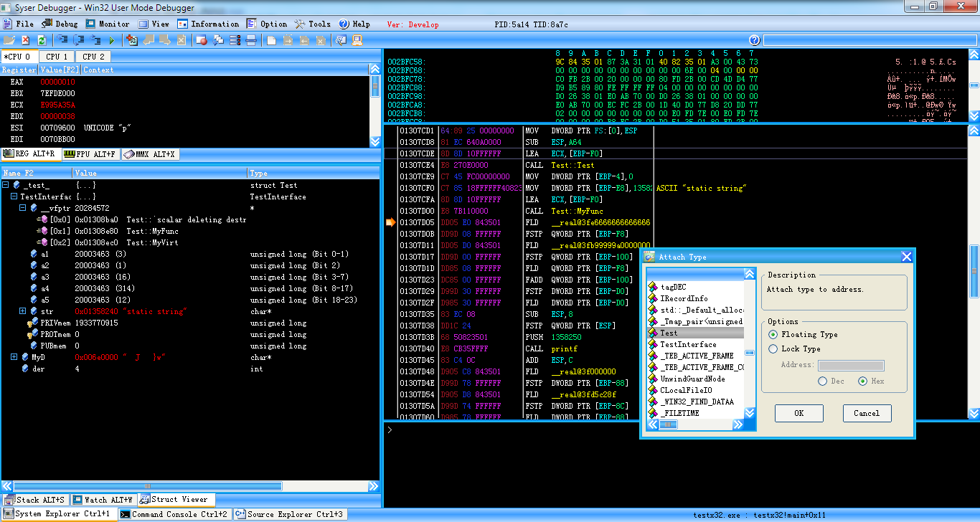Expand the str member node
Screen dimensions: 980x522
23,311
